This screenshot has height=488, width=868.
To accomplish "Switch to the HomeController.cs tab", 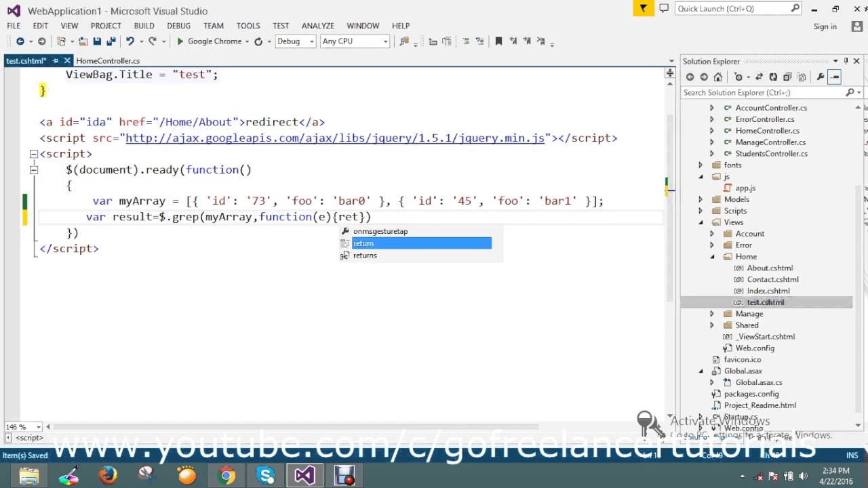I will [x=108, y=61].
